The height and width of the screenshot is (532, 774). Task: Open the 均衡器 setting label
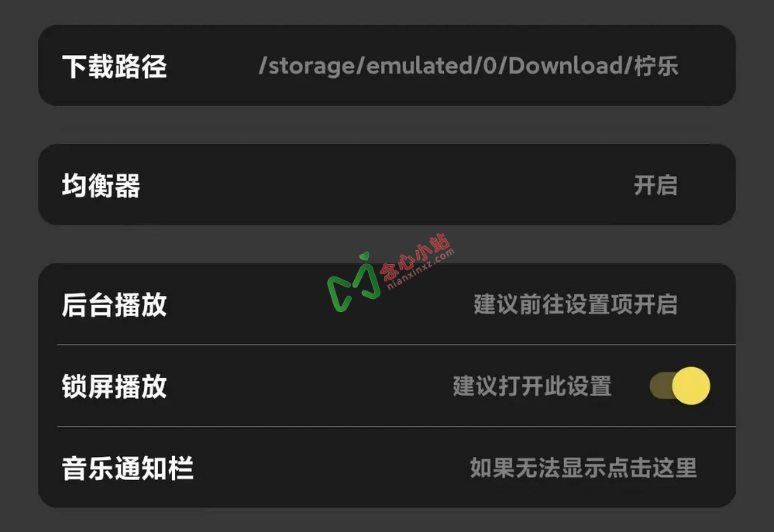click(101, 186)
